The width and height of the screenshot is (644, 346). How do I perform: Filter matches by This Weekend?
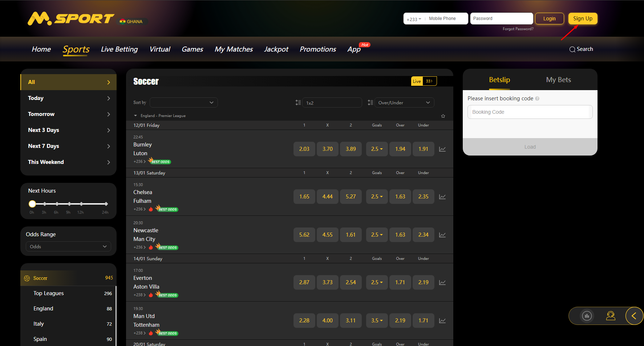(x=68, y=162)
